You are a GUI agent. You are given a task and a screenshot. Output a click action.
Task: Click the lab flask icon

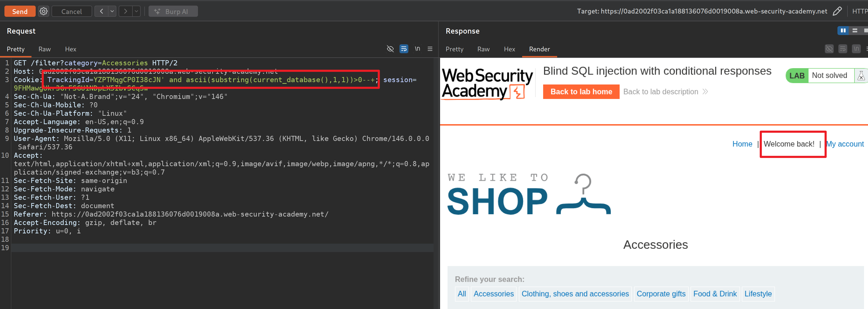(861, 76)
